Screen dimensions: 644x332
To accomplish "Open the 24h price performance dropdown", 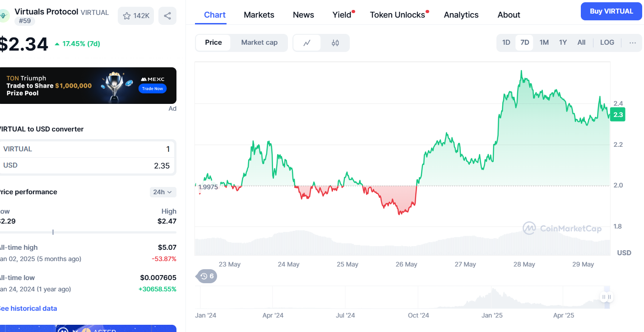I will pos(162,192).
